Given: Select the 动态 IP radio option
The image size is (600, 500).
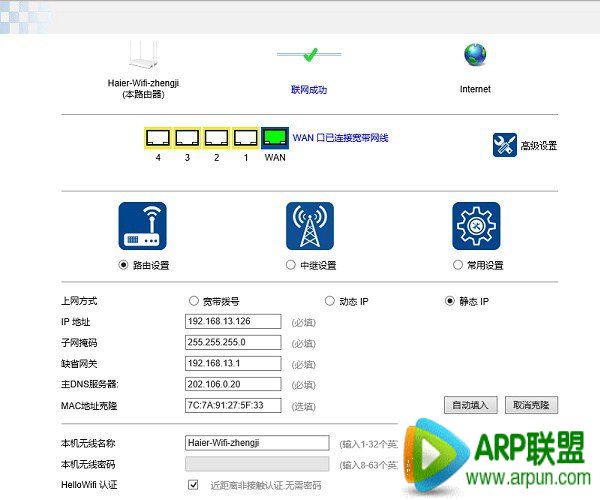Looking at the screenshot, I should pos(329,301).
